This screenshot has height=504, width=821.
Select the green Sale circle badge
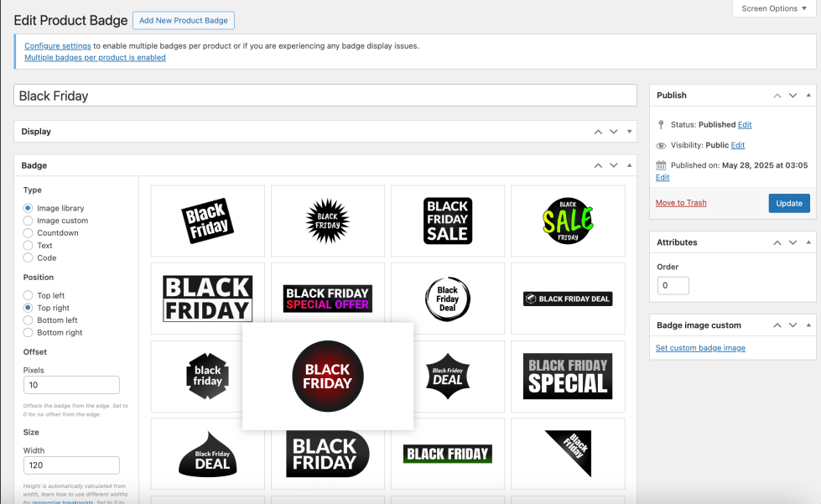tap(568, 221)
